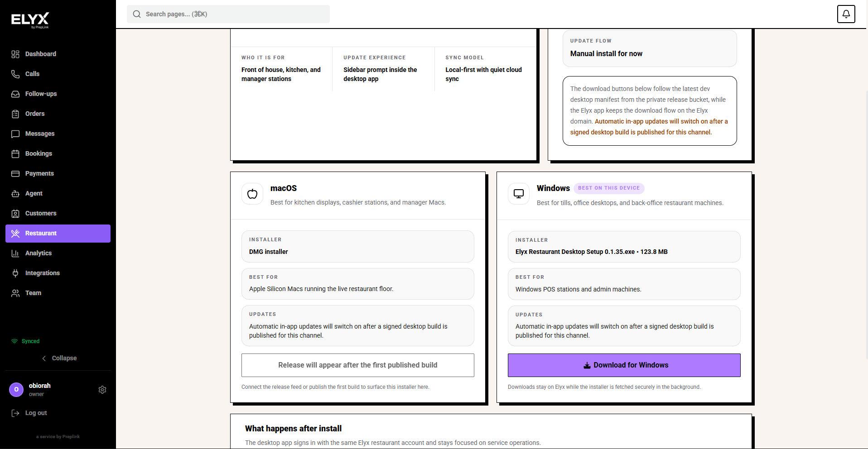Open Follow-ups section
868x449 pixels.
[58, 94]
